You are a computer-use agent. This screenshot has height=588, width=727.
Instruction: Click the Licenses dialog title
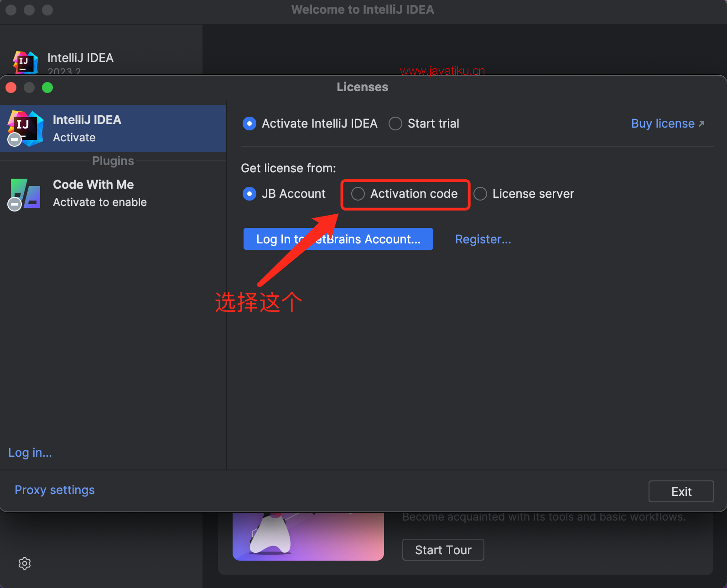point(363,87)
